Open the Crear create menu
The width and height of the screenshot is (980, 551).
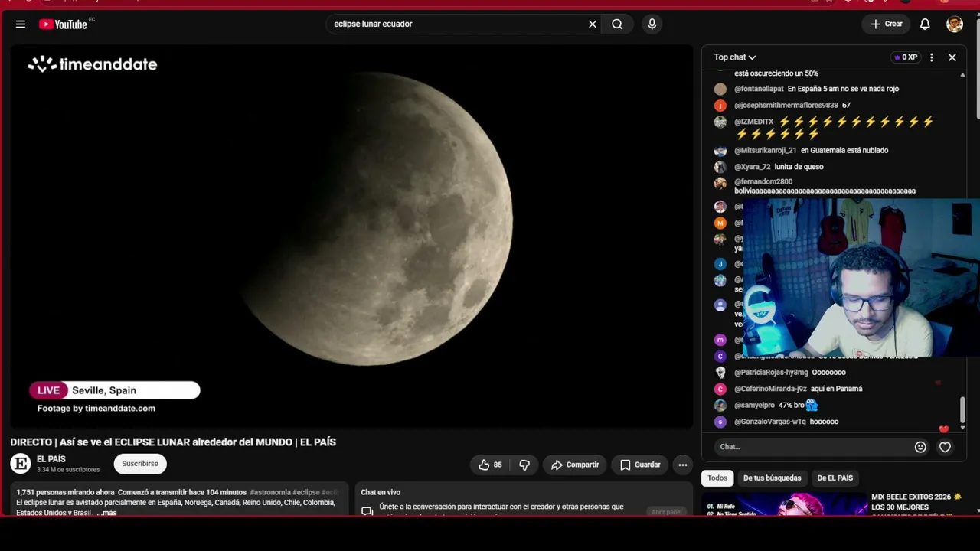pyautogui.click(x=887, y=24)
